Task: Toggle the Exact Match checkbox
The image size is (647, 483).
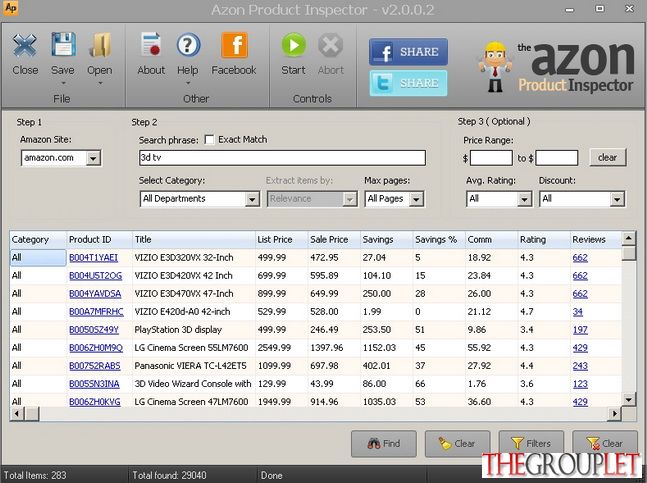Action: (210, 140)
